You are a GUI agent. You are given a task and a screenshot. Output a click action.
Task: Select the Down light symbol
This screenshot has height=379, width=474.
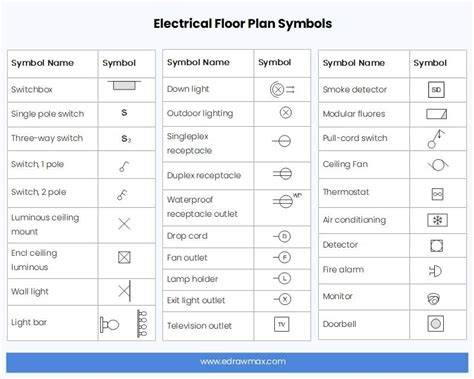click(x=282, y=89)
